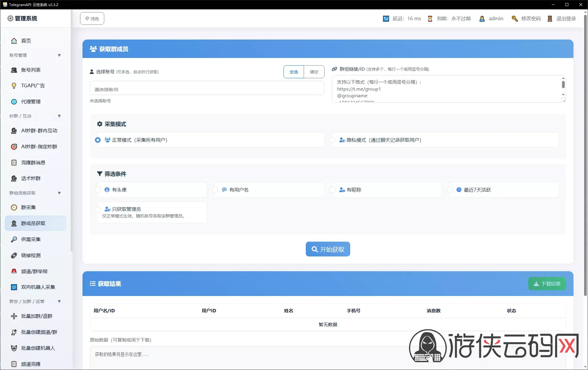Screen dimensions: 588x370
Task: Click the 管理系统 gear logo icon
Action: tap(10, 18)
